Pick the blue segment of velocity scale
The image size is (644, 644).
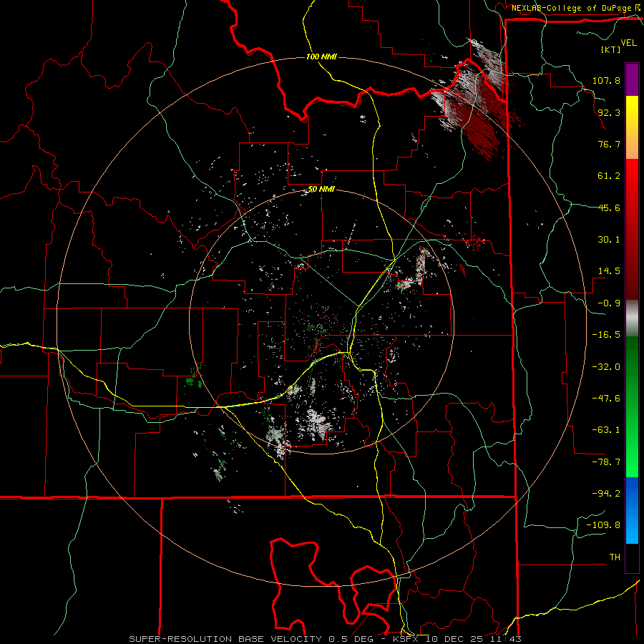(632, 510)
